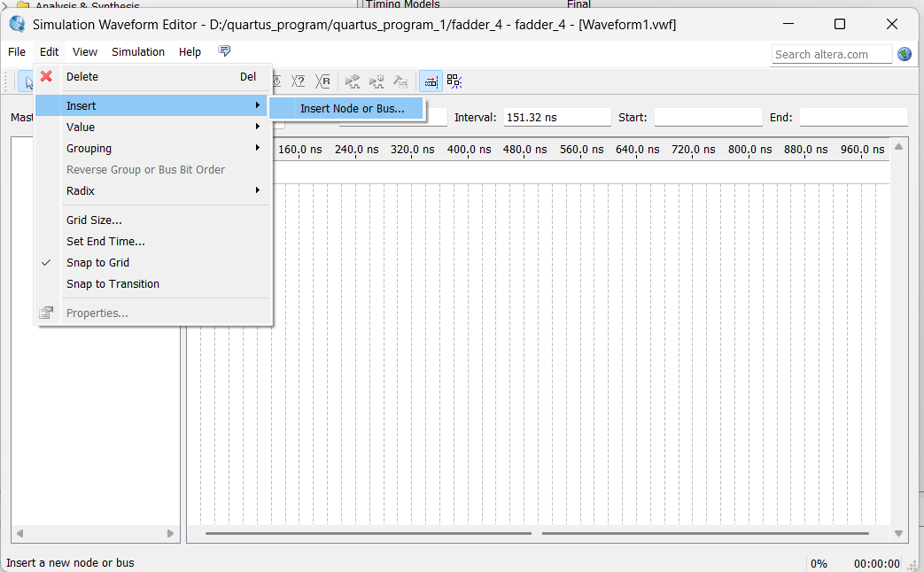Click the 0% progress status text

(819, 564)
